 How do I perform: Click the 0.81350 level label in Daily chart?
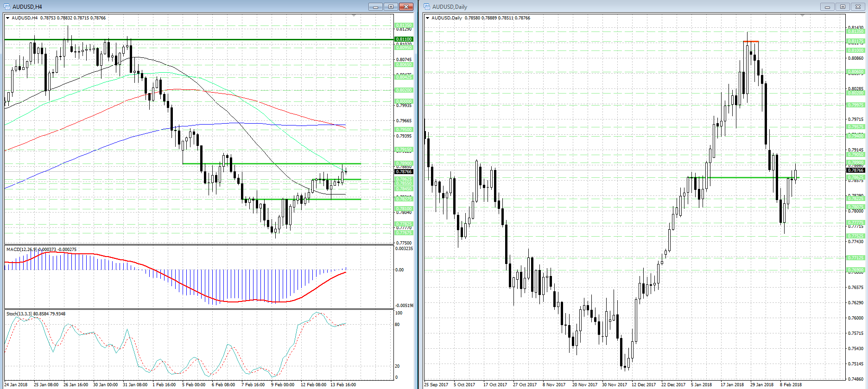[x=855, y=31]
